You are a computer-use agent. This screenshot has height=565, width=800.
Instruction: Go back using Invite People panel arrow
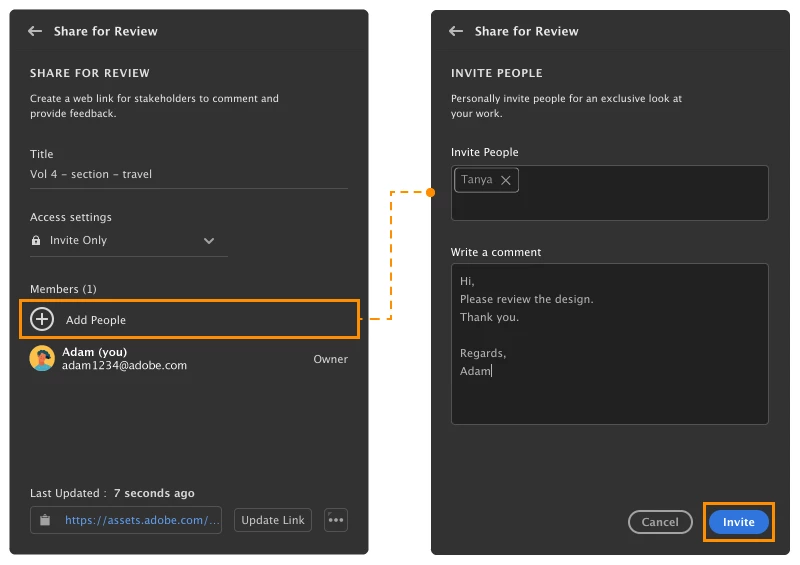456,31
